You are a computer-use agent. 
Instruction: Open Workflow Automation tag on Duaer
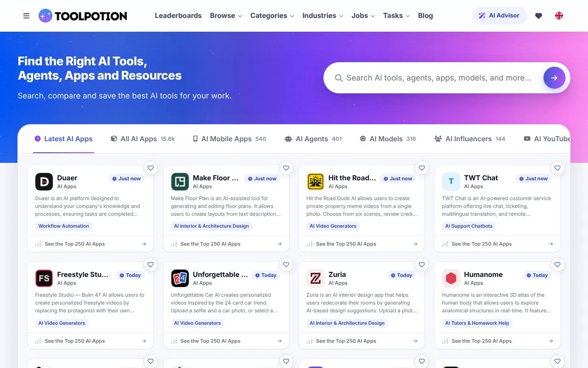64,226
